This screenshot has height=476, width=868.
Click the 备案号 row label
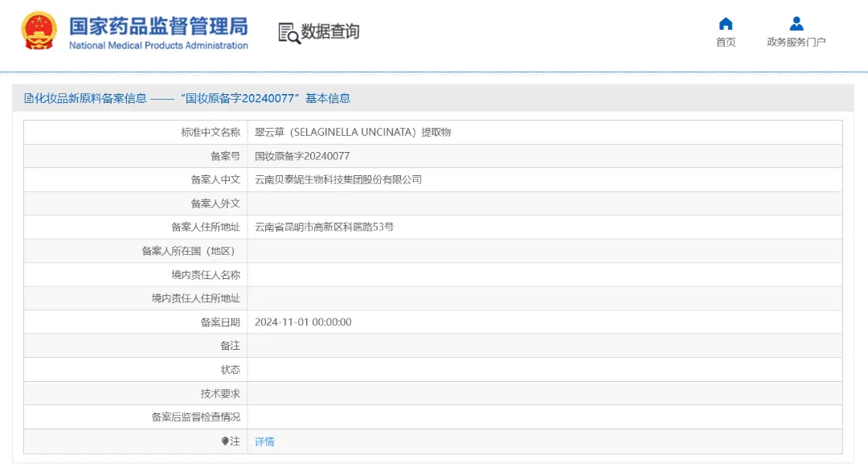coord(225,156)
